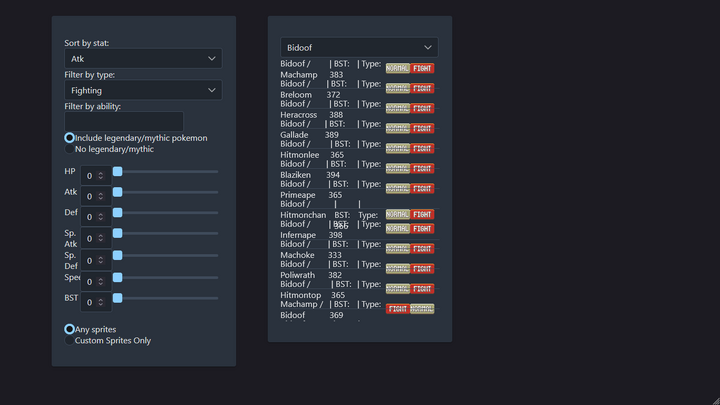The width and height of the screenshot is (720, 405).
Task: Click the Fight type badge in Infernape row
Action: (x=422, y=229)
